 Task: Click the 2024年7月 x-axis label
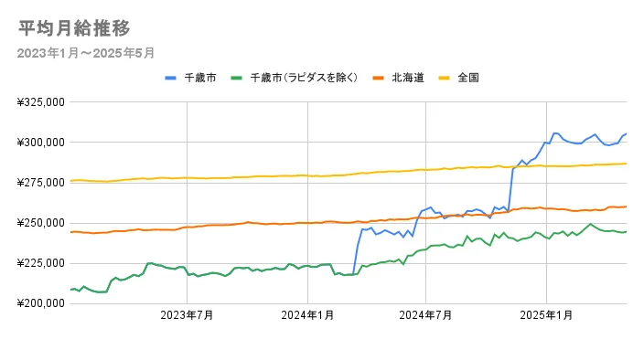[x=425, y=315]
